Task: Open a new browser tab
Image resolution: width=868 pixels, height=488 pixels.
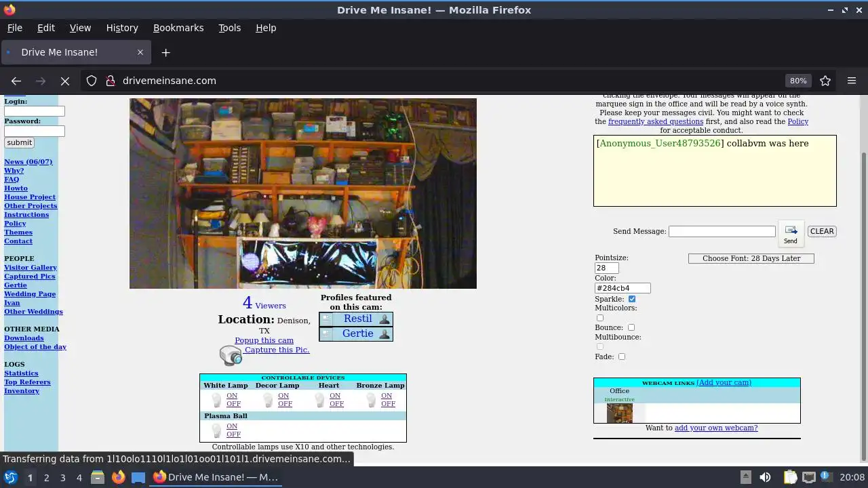Action: 165,52
